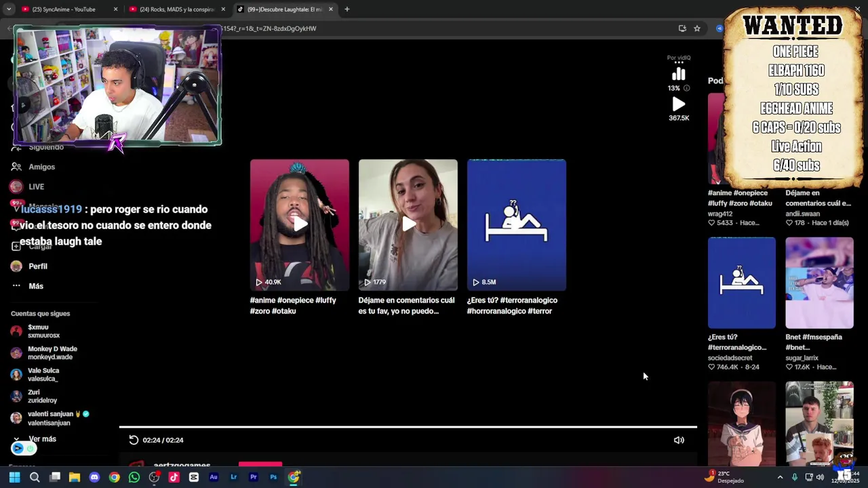
Task: Open Adobe Photoshop from the taskbar
Action: click(x=273, y=477)
